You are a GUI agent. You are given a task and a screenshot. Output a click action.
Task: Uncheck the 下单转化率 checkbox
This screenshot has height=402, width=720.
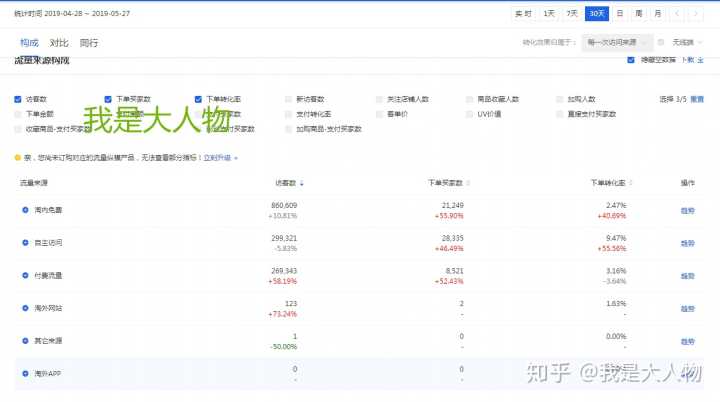[x=198, y=100]
